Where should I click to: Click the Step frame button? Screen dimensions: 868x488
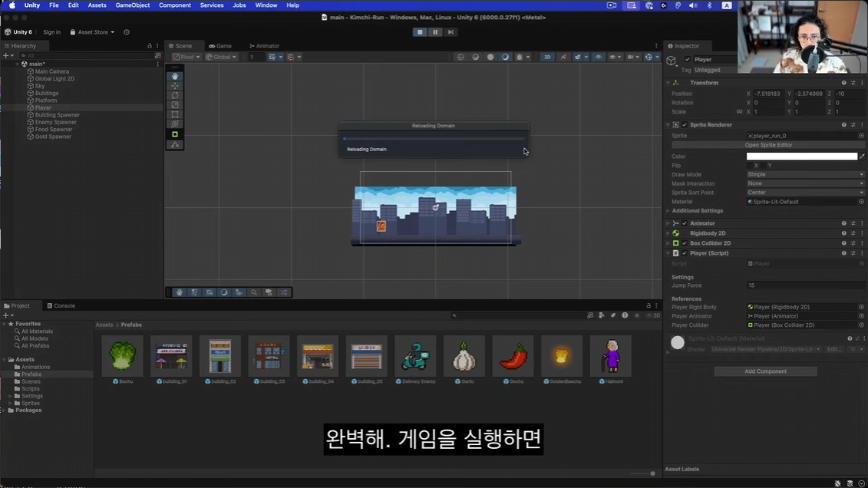[451, 32]
